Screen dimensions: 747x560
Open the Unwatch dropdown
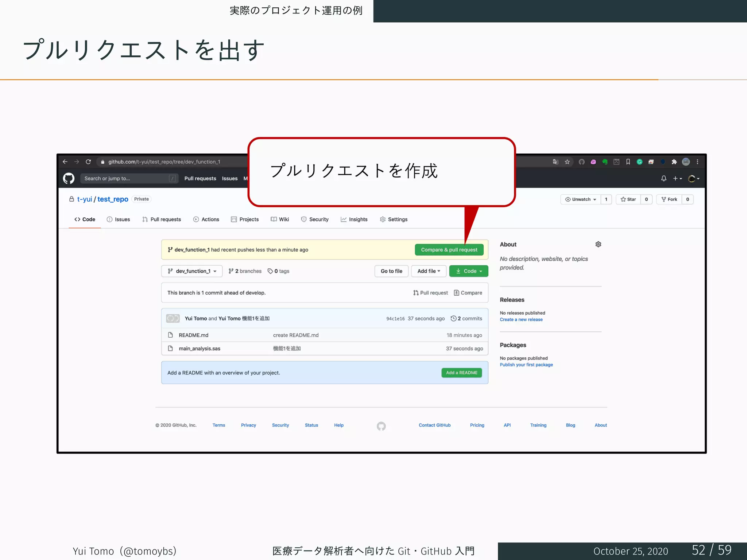(x=580, y=199)
